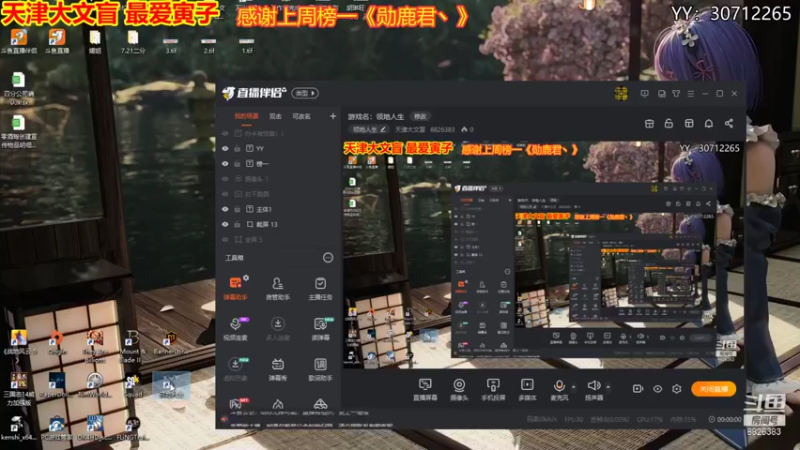Viewport: 800px width, 450px height.
Task: Toggle visibility of 摄像头 1 layer
Action: pos(225,179)
